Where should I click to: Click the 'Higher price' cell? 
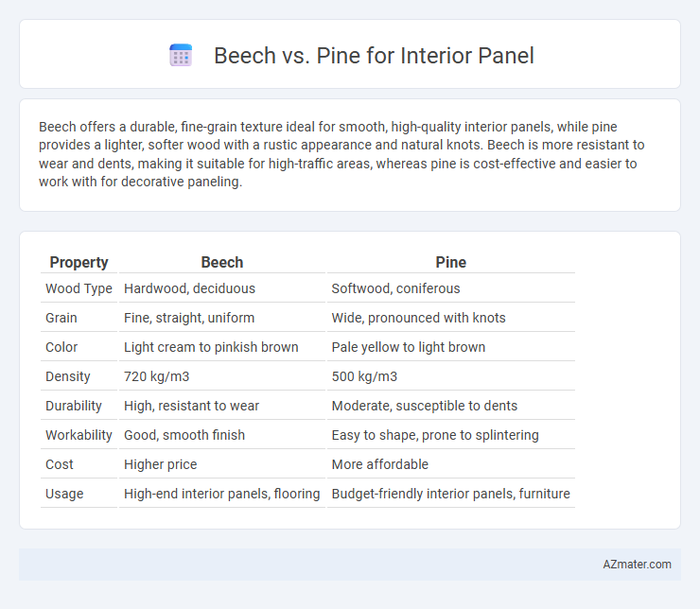(222, 464)
